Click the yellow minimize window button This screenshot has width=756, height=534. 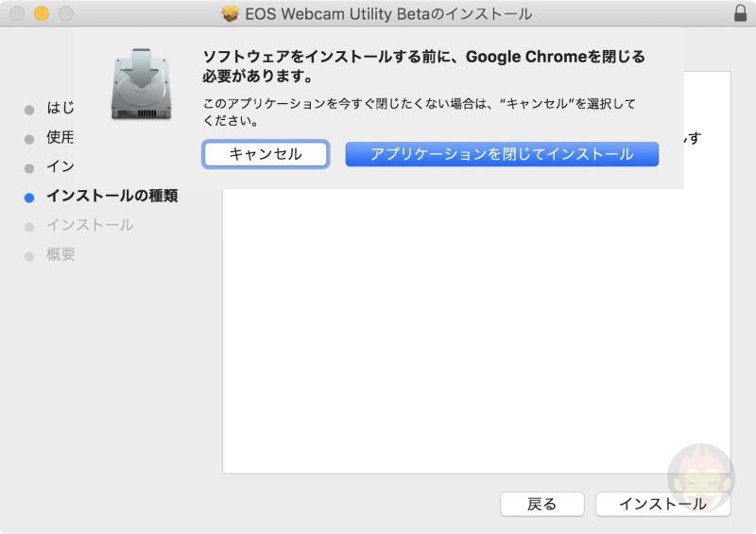(x=42, y=13)
